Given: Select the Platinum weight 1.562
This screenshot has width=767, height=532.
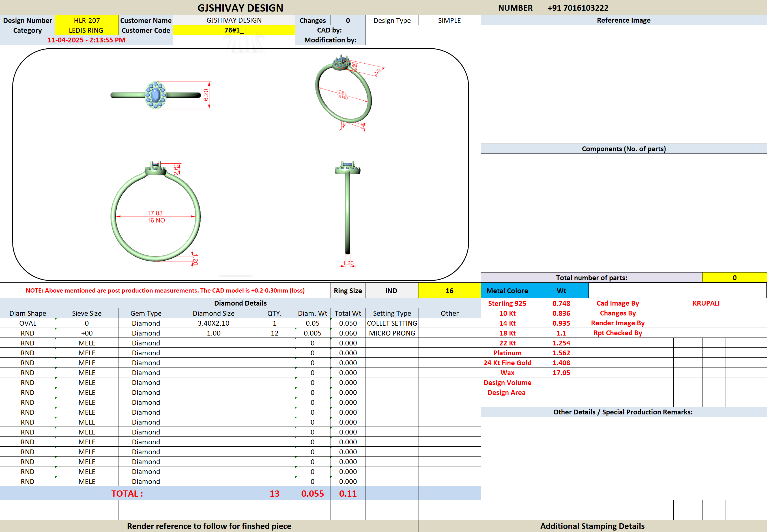Looking at the screenshot, I should click(561, 353).
